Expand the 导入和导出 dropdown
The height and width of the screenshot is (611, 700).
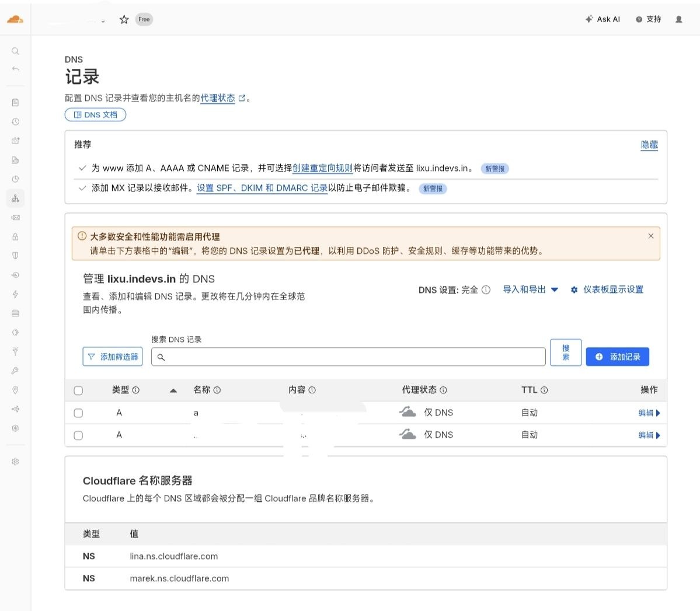pyautogui.click(x=530, y=289)
